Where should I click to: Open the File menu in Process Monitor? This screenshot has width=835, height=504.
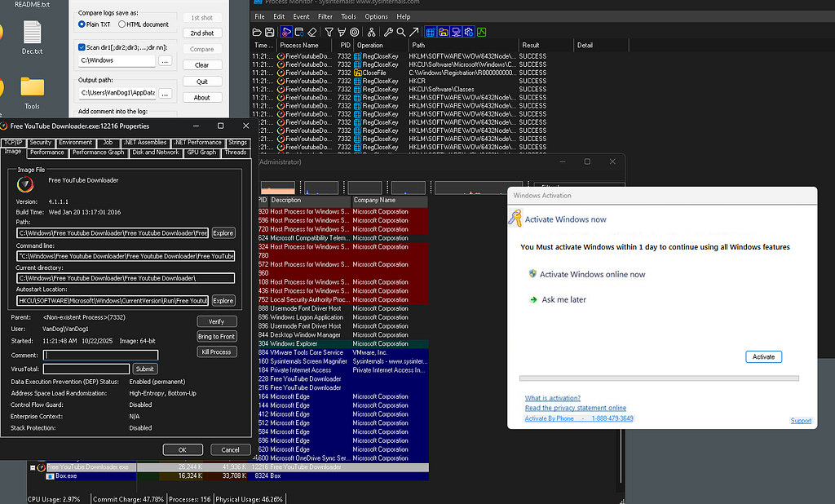[x=259, y=16]
